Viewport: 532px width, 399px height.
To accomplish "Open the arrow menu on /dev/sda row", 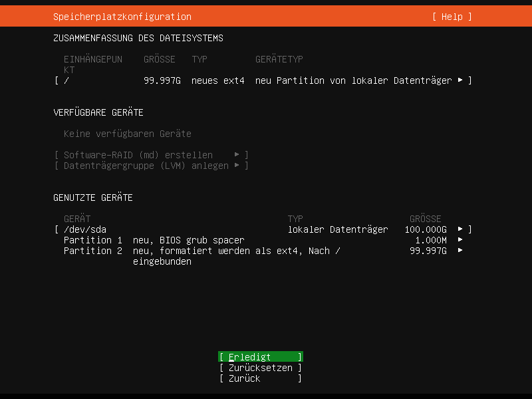I will click(460, 229).
